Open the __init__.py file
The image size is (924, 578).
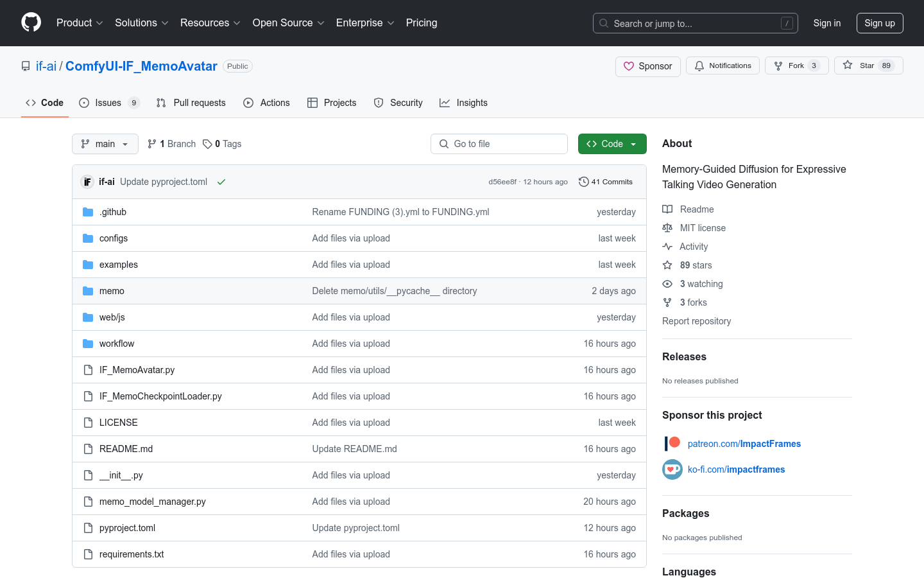point(121,475)
